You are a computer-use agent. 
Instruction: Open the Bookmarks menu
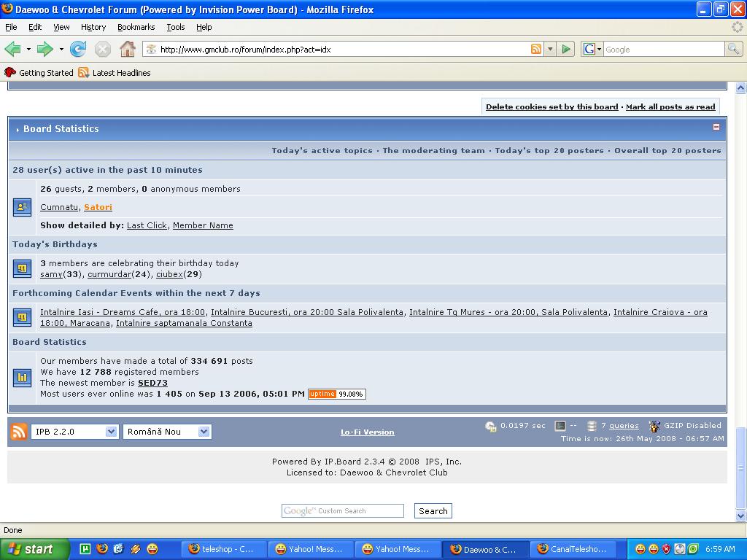pyautogui.click(x=136, y=27)
